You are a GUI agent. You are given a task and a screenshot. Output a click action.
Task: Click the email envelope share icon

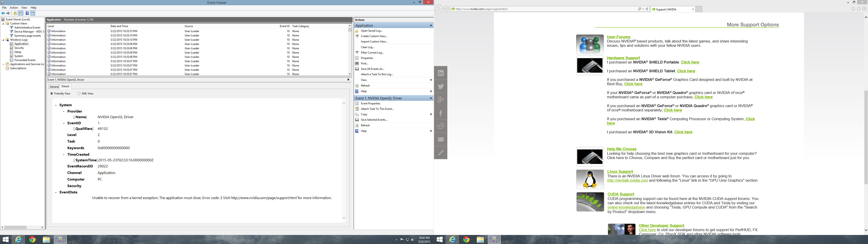(441, 140)
